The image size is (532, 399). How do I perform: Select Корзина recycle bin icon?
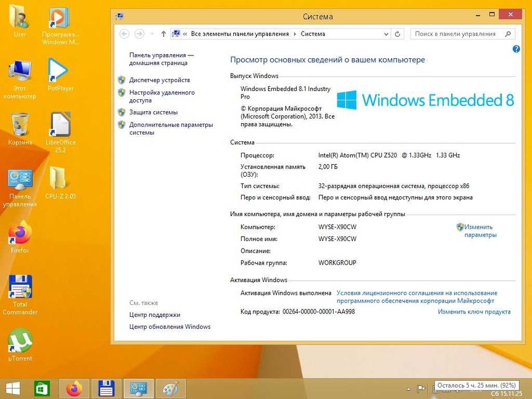[x=20, y=129]
